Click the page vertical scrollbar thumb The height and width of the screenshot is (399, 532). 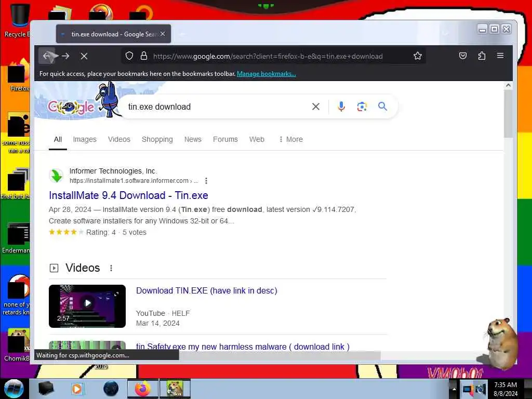[x=508, y=114]
